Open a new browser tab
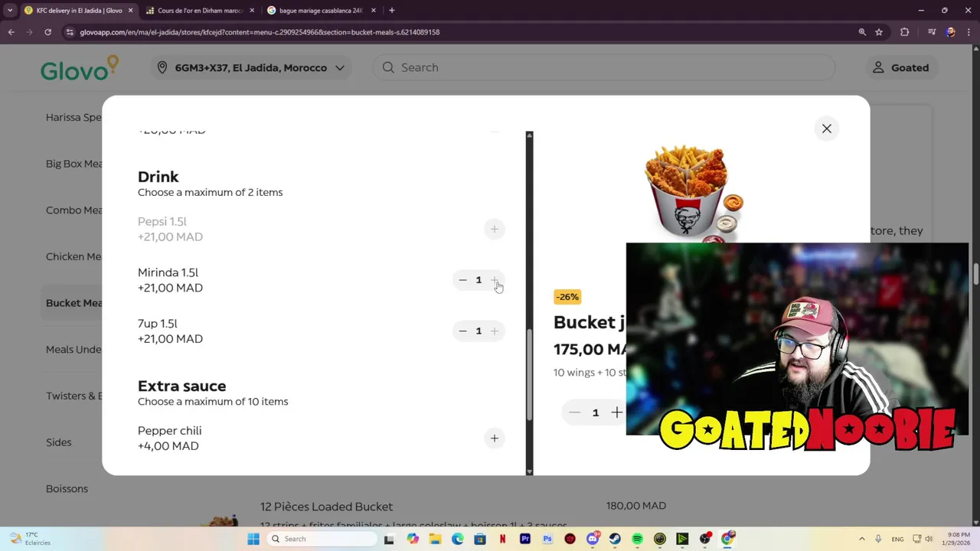This screenshot has width=980, height=551. (392, 11)
